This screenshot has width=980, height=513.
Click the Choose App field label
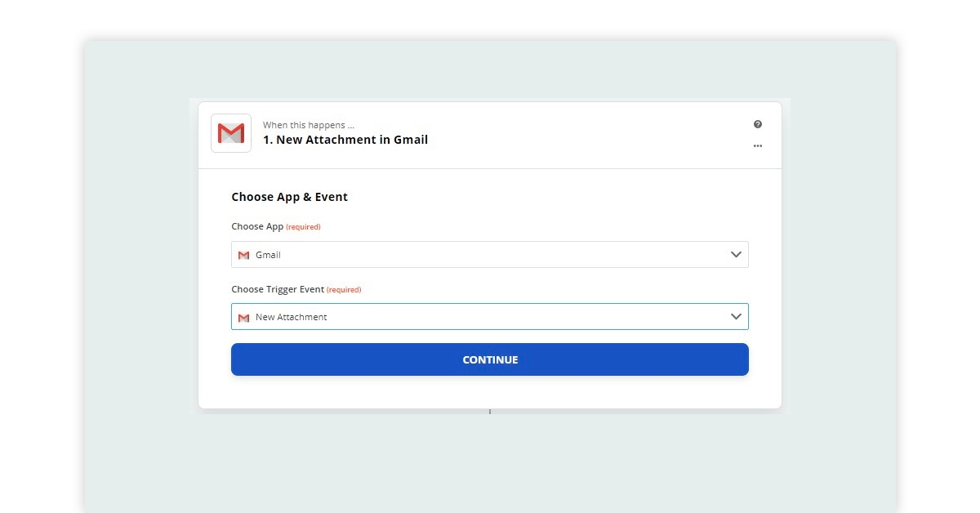tap(257, 226)
